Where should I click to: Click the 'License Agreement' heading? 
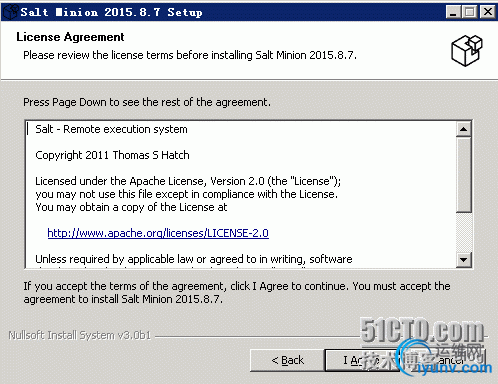(70, 37)
